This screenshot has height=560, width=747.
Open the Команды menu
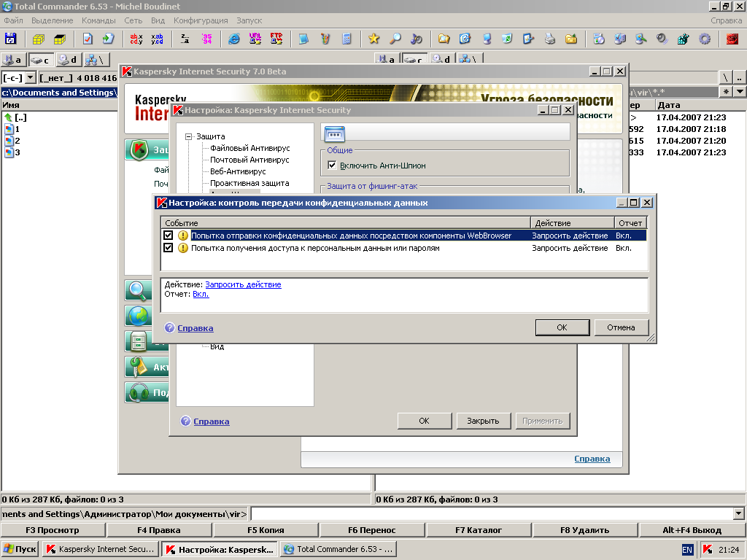click(x=98, y=20)
